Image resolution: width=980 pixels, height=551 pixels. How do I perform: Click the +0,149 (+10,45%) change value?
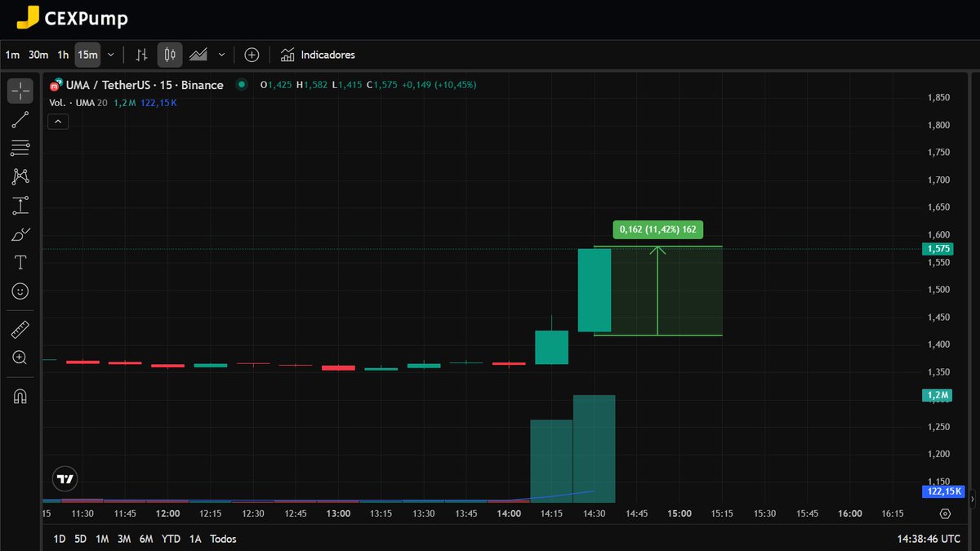[439, 85]
